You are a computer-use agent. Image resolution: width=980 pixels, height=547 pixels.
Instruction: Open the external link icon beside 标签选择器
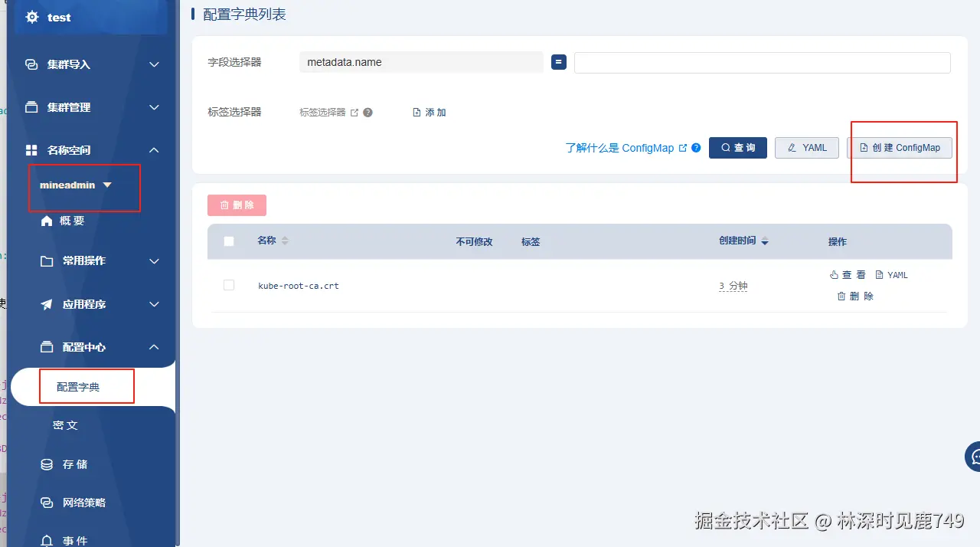click(x=354, y=113)
